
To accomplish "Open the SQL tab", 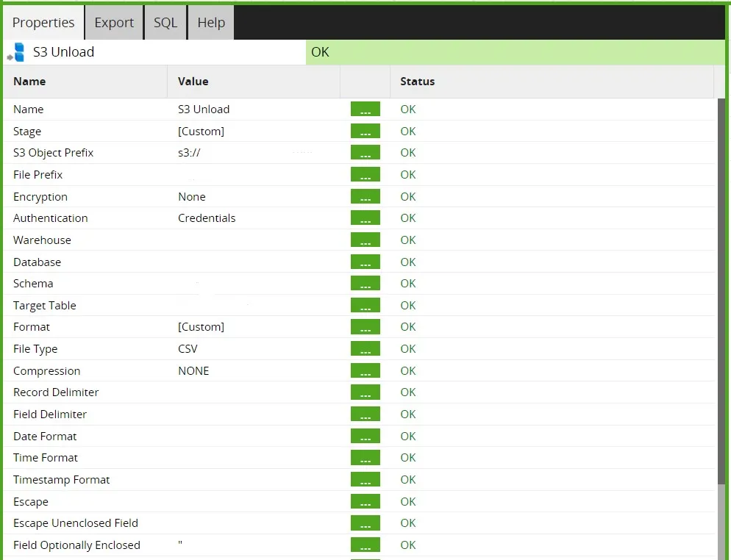I will click(x=165, y=22).
